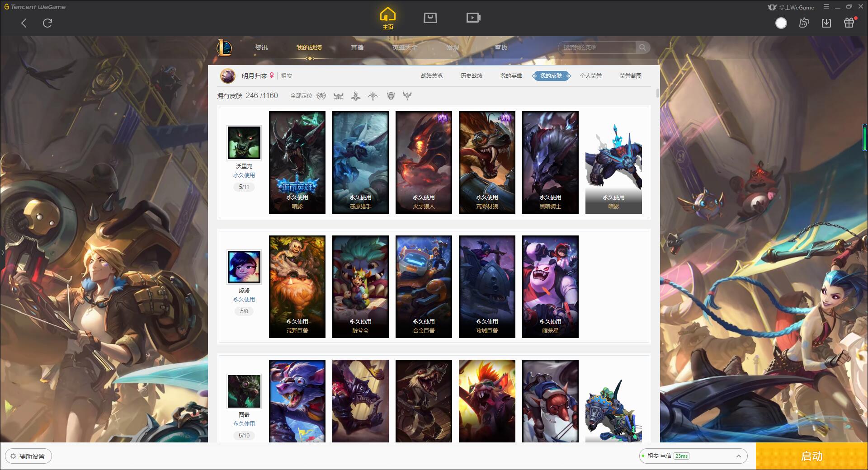Filter skins by shield-shaped role icon
This screenshot has width=868, height=470.
391,96
